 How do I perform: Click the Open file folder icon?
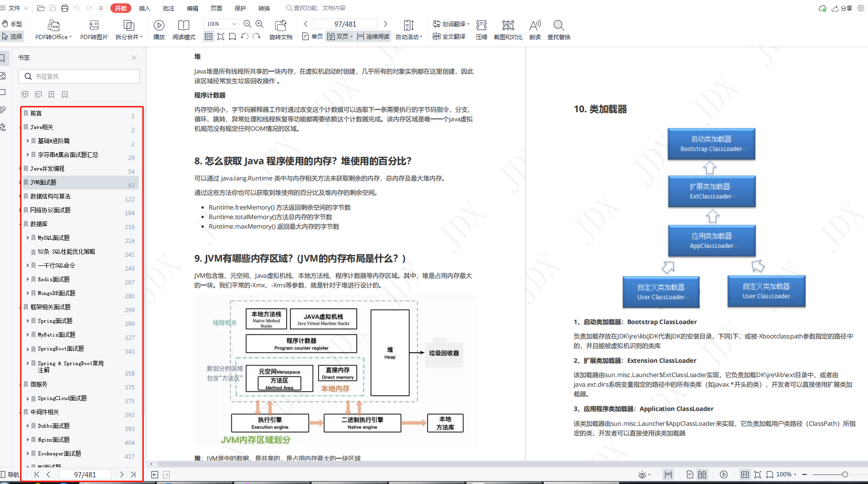[x=41, y=8]
